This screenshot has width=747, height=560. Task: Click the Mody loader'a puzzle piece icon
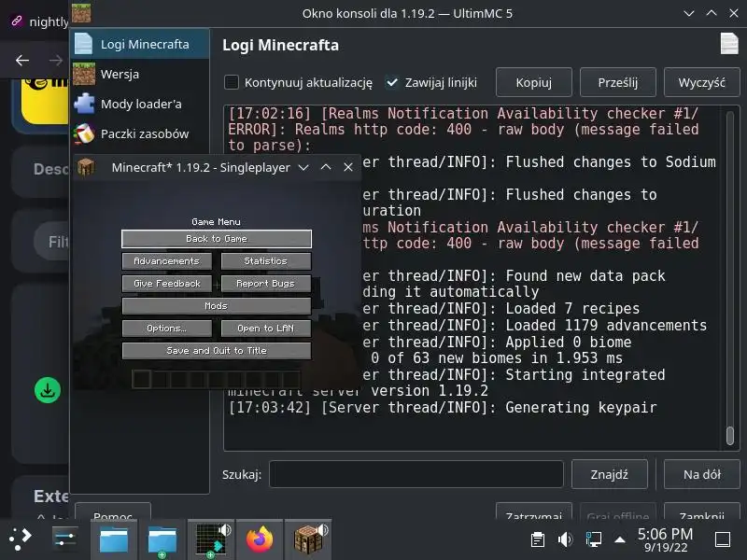click(84, 104)
